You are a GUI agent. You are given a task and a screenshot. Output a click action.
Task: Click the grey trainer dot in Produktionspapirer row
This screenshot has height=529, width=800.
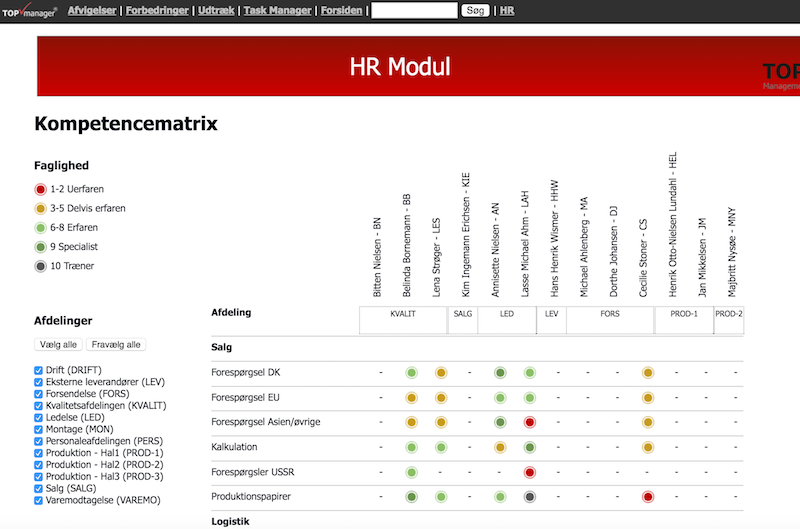click(x=529, y=496)
